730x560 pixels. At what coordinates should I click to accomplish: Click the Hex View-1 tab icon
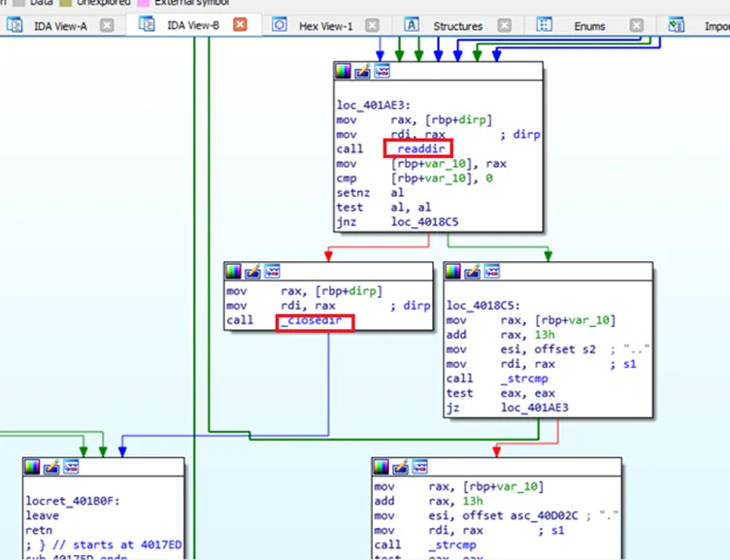279,24
